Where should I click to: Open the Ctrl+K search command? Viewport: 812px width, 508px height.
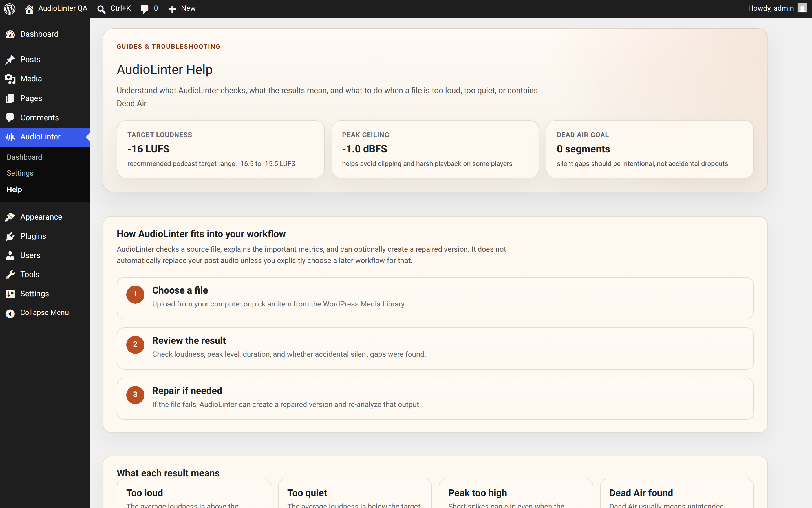pyautogui.click(x=120, y=8)
